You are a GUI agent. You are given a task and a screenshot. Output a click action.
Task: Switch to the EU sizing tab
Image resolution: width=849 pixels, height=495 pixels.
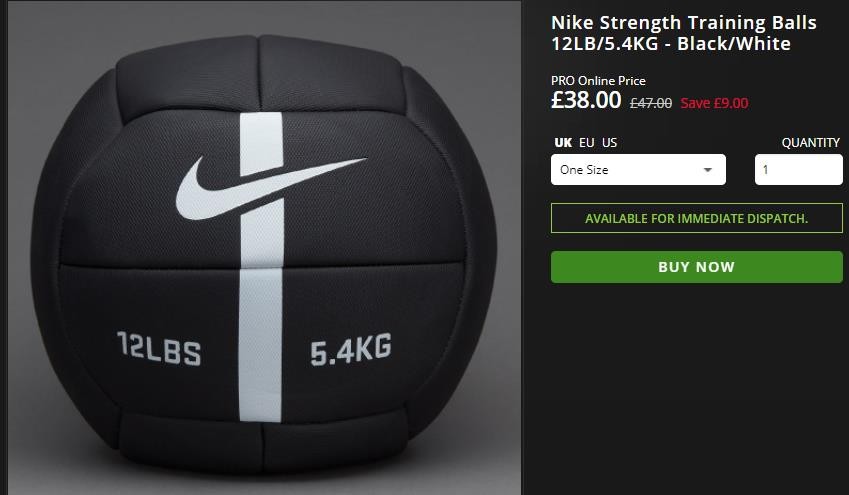pos(587,143)
